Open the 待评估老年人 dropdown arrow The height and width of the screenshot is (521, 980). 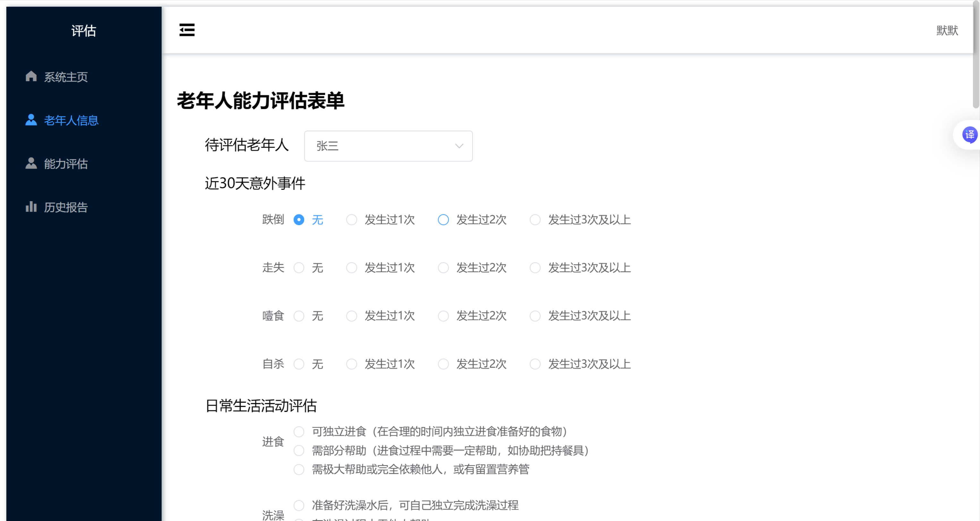(459, 146)
